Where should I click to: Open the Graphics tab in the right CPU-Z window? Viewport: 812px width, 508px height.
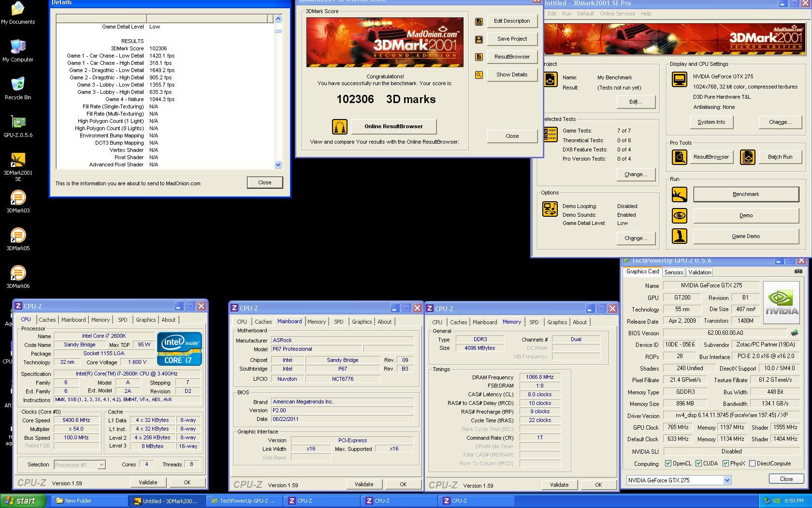pyautogui.click(x=557, y=322)
